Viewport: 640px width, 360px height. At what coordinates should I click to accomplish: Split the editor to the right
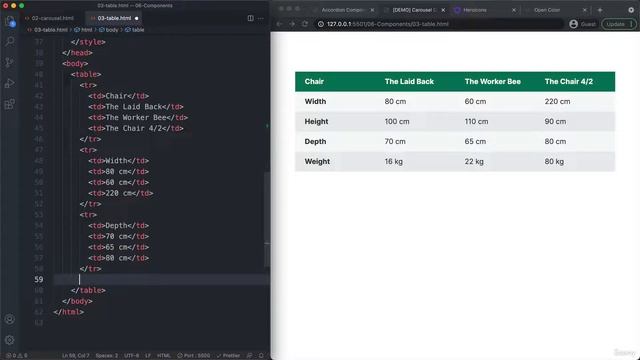(250, 18)
